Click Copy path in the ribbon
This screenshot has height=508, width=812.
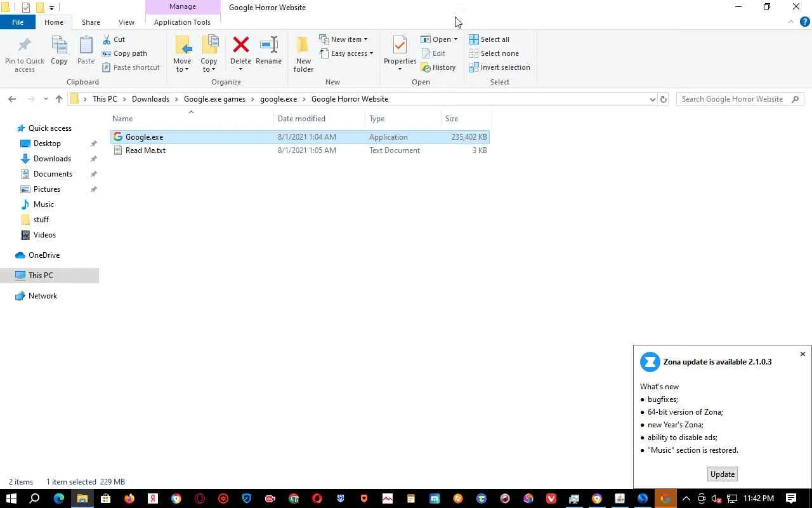coord(124,53)
